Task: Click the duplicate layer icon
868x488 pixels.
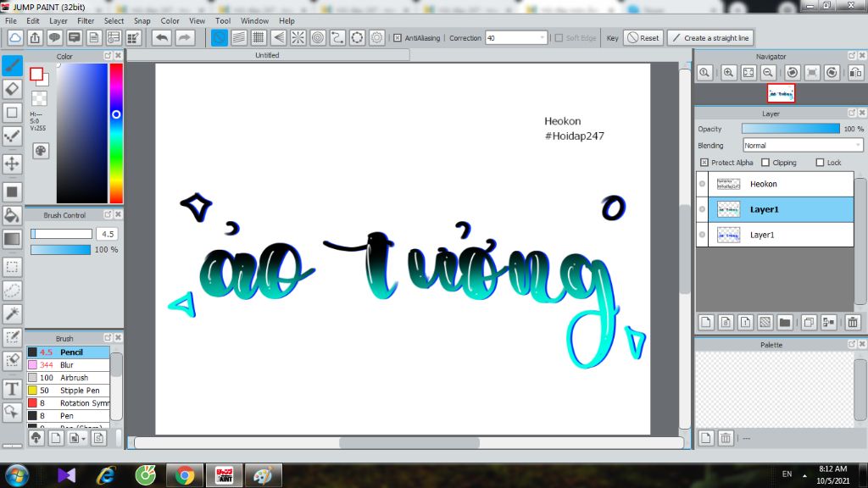Action: click(809, 322)
